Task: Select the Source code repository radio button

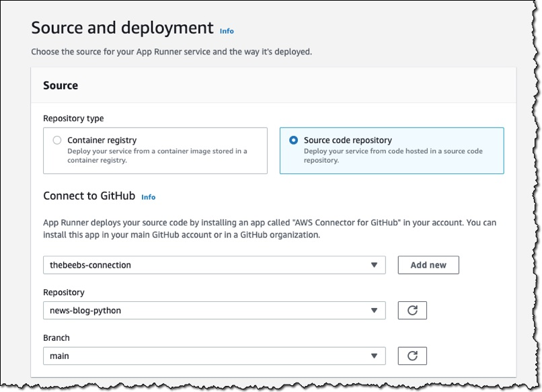Action: tap(293, 140)
